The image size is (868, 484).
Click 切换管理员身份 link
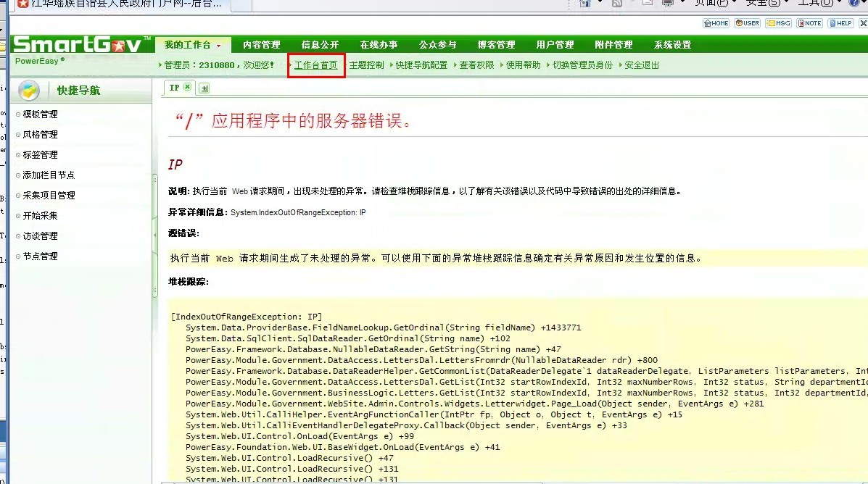(582, 65)
